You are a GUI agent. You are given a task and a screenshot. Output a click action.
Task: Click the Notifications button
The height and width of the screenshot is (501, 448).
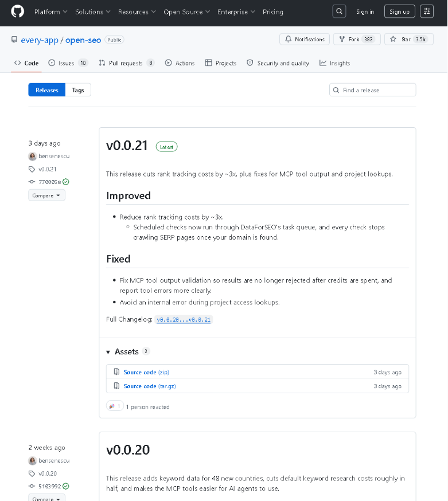point(305,39)
